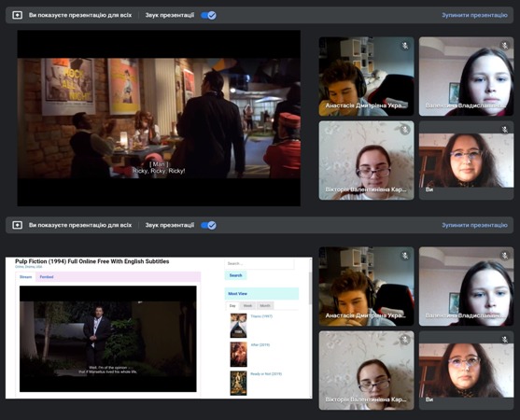Click the Pulp Fiction (1994) page title
Image resolution: width=520 pixels, height=420 pixels.
pos(91,261)
